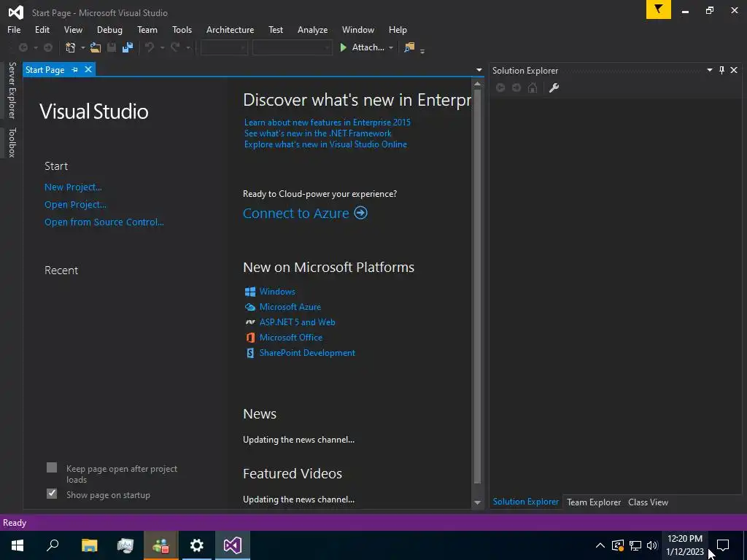Click Solution Explorer Back arrow icon
747x560 pixels.
500,87
